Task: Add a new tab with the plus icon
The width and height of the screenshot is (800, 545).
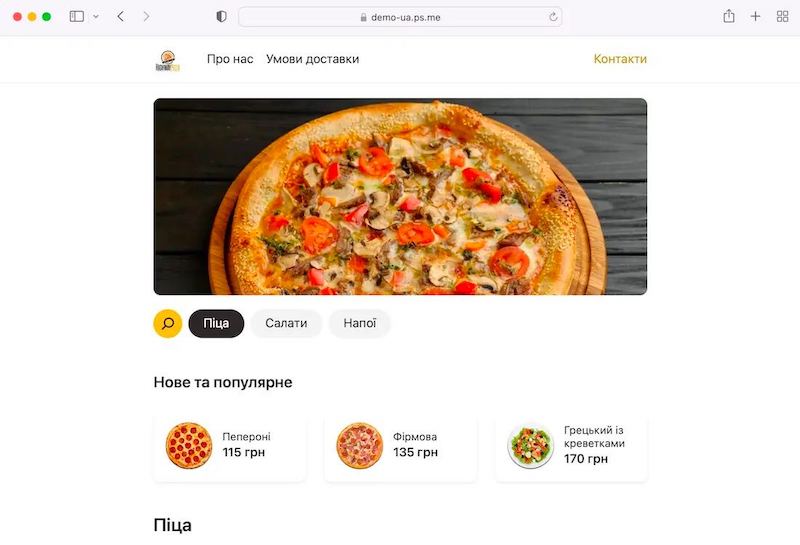Action: pos(755,16)
